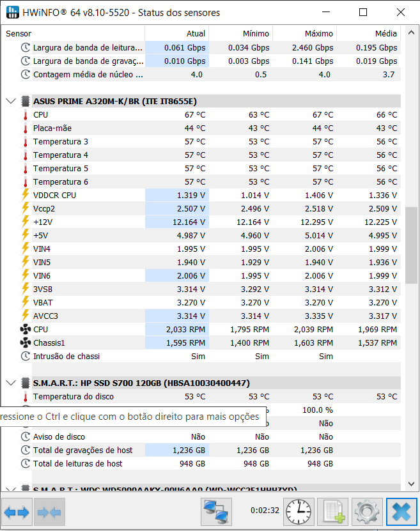Click the log file with plus icon
420x531 pixels.
coord(333,512)
